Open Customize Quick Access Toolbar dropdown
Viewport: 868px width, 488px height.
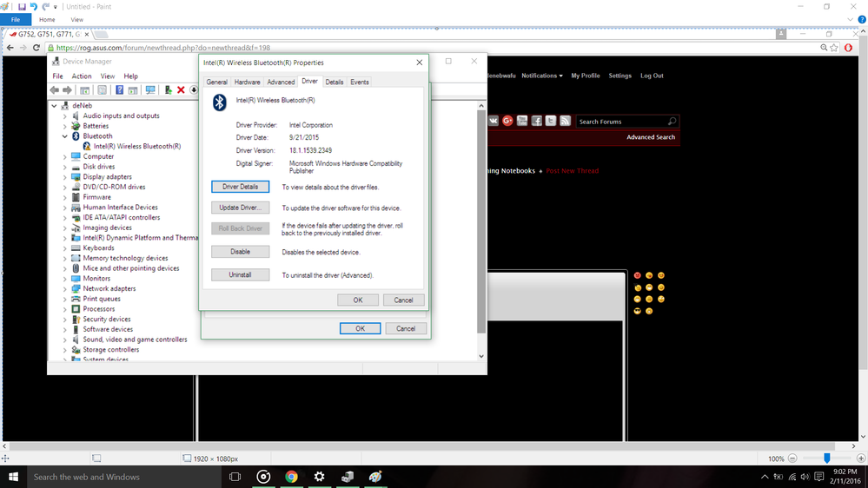[56, 7]
